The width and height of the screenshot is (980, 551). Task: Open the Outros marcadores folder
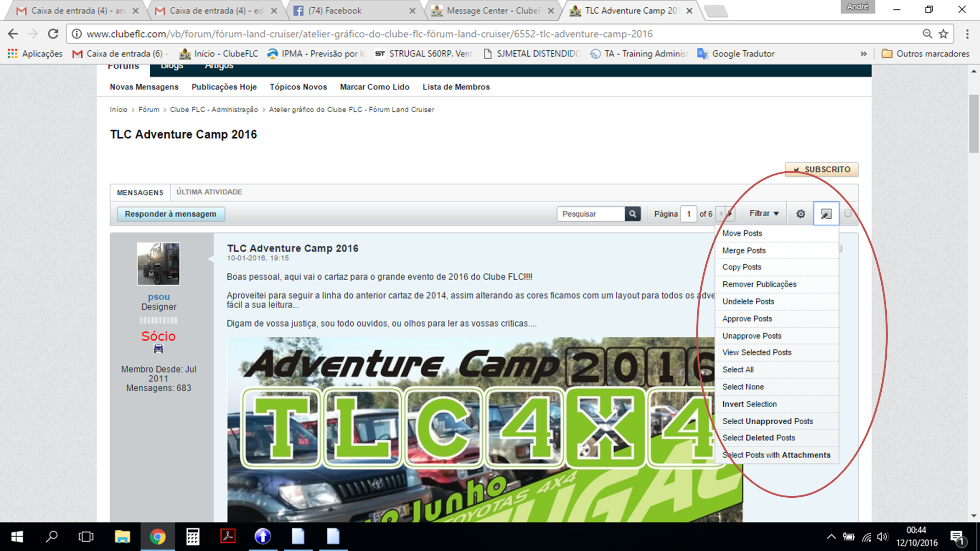coord(925,54)
